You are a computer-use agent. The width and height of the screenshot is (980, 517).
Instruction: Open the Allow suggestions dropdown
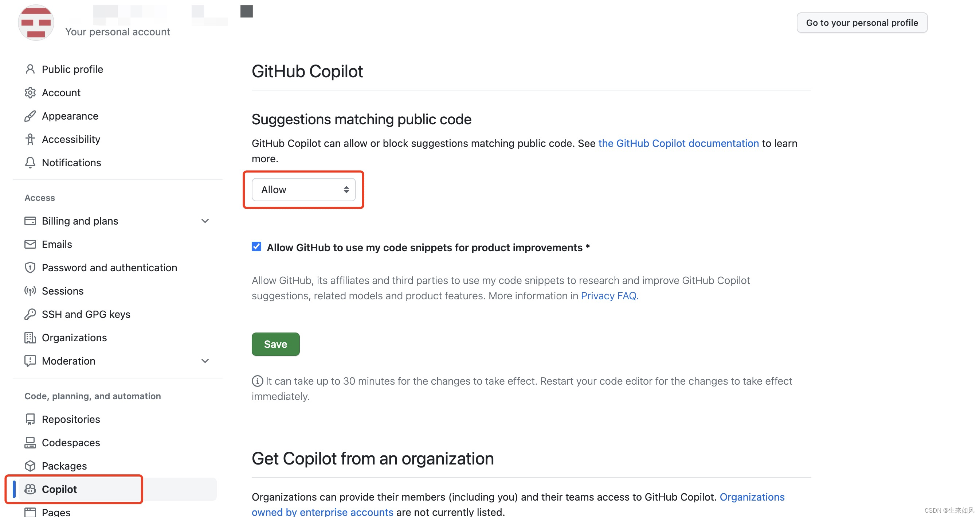click(x=303, y=190)
